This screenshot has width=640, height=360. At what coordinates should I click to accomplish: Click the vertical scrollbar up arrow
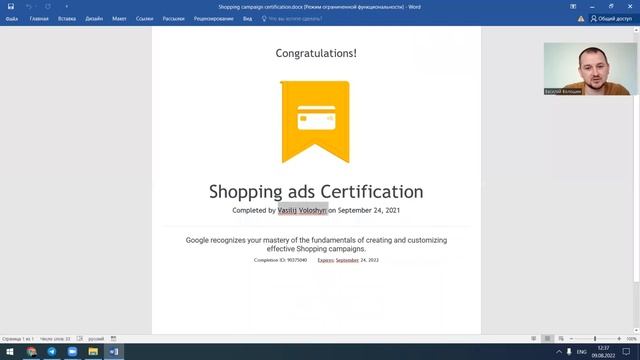tap(636, 30)
